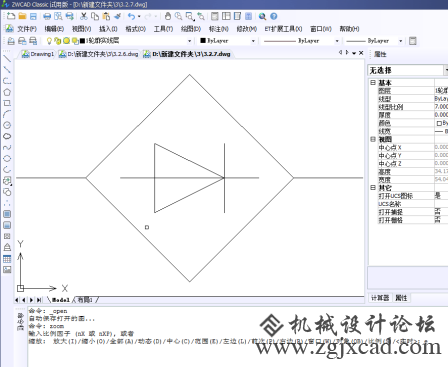The height and width of the screenshot is (368, 448).
Task: Open the ET扩展工具(X) menu
Action: pyautogui.click(x=283, y=29)
